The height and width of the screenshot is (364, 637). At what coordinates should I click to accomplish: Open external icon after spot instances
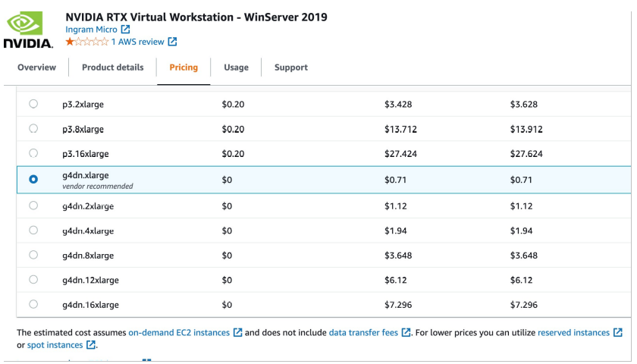coord(91,345)
